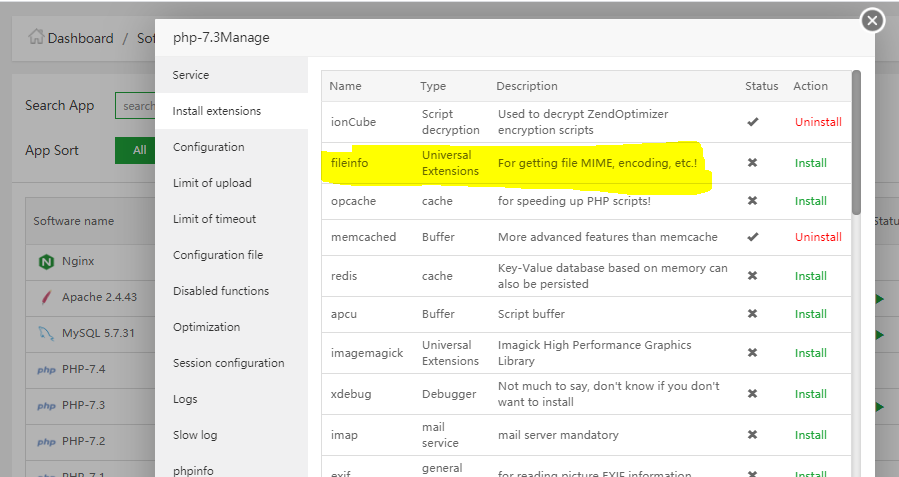
Task: Click the green All sort button
Action: coord(138,151)
